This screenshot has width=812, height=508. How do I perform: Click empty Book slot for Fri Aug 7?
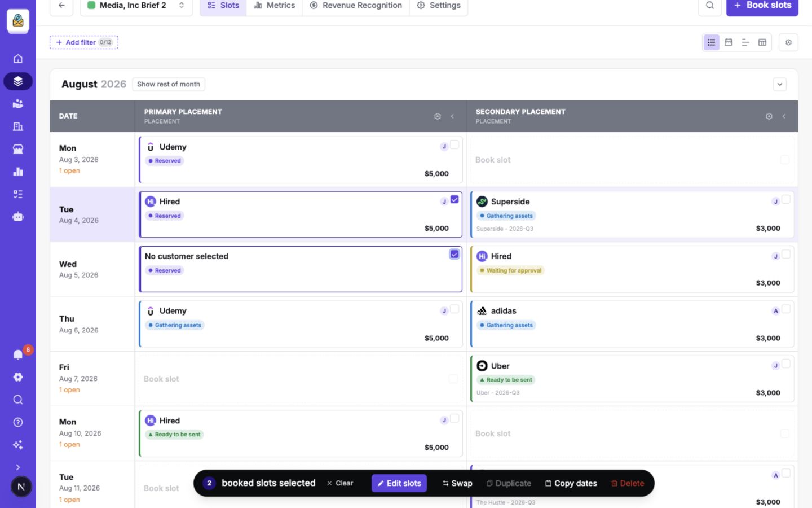301,379
